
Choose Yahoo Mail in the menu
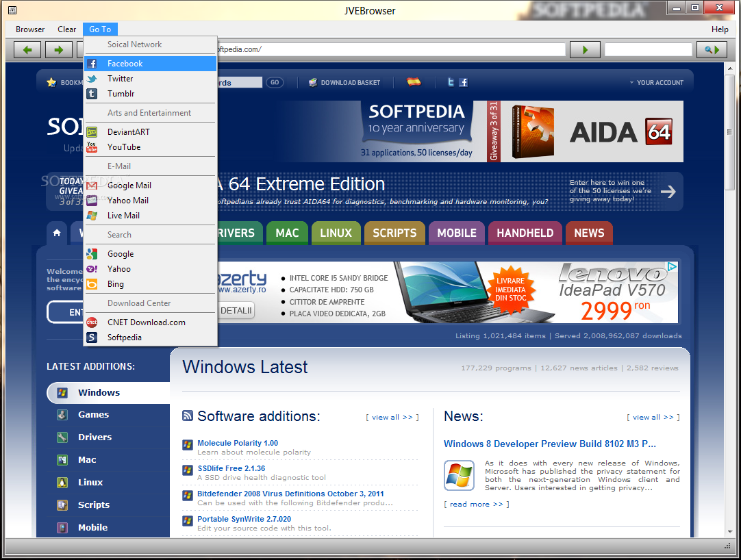pyautogui.click(x=150, y=201)
